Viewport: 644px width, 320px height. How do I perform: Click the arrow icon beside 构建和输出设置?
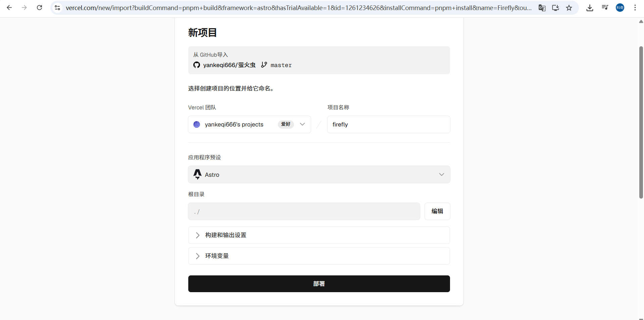pyautogui.click(x=198, y=235)
